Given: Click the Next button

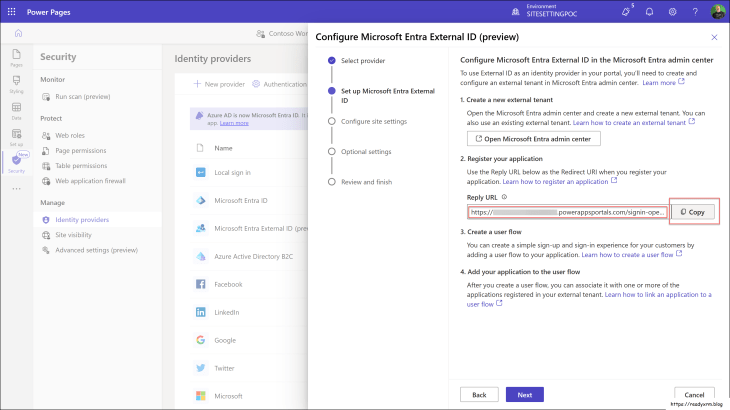Looking at the screenshot, I should point(525,395).
